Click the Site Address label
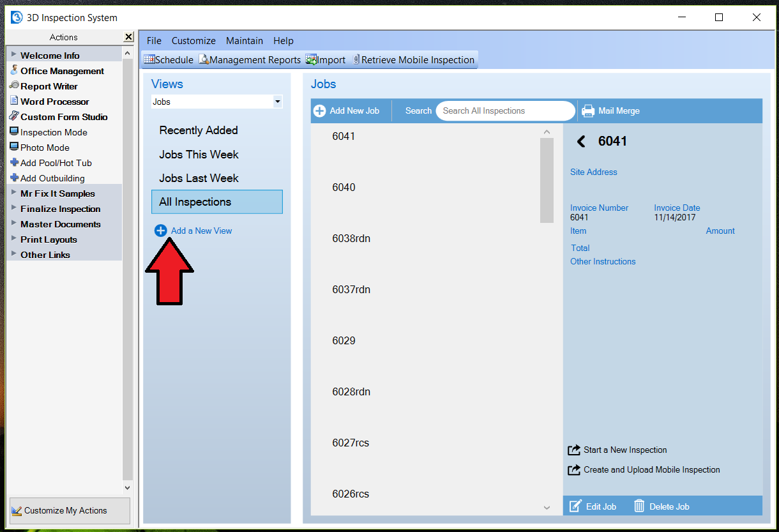This screenshot has width=779, height=532. coord(594,172)
